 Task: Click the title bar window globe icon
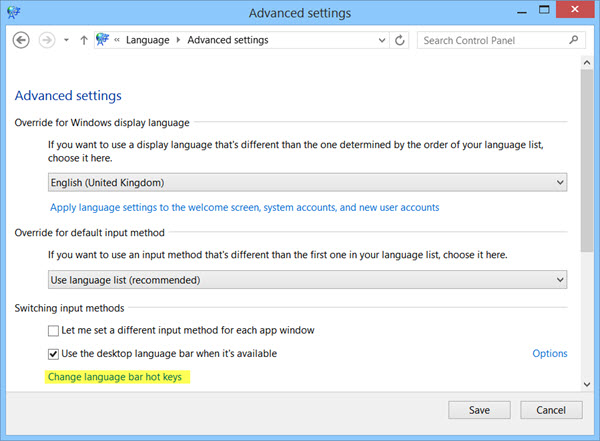pos(13,12)
